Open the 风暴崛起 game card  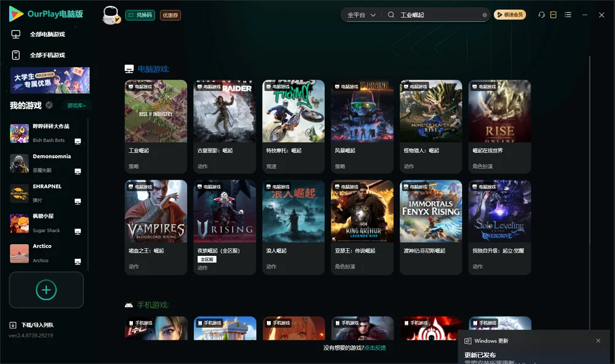point(362,126)
